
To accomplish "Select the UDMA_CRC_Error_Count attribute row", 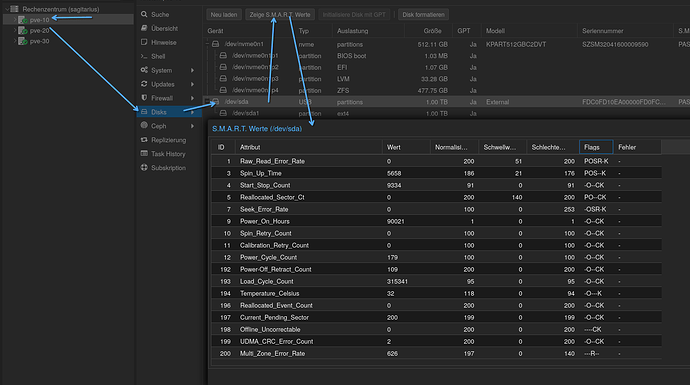I will pyautogui.click(x=436, y=341).
